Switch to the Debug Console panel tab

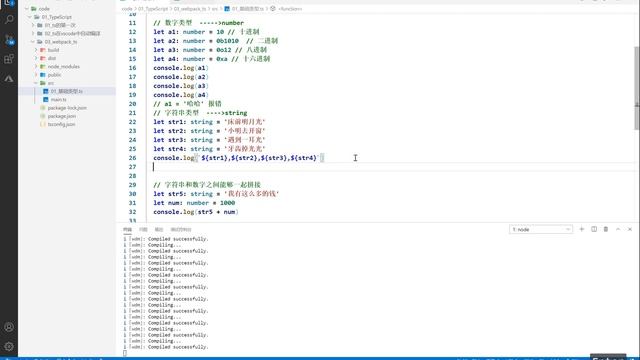[x=181, y=229]
